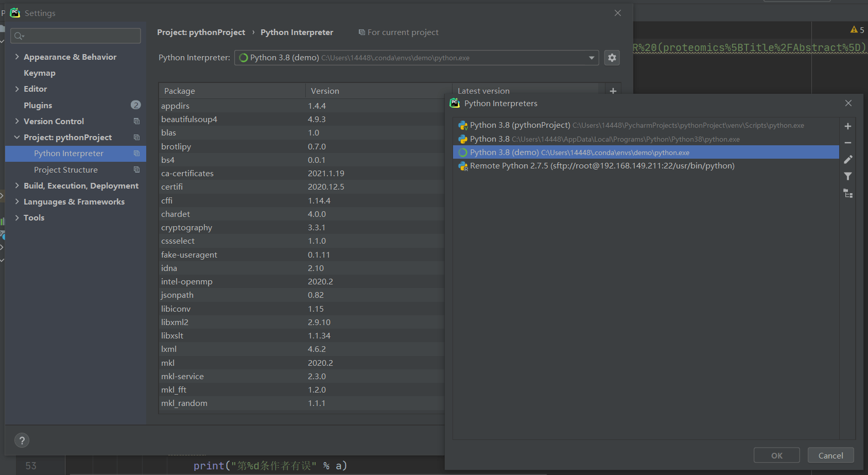The width and height of the screenshot is (868, 475).
Task: Expand the Version Control section
Action: [17, 121]
